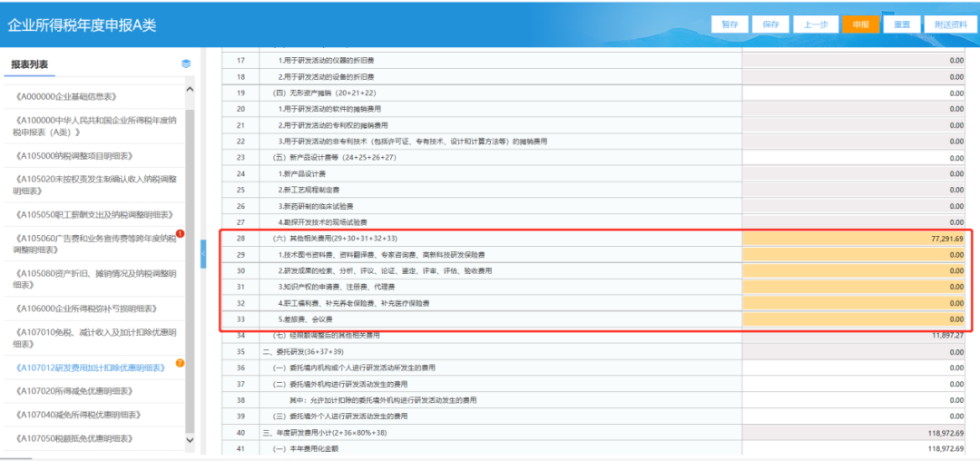Click row label （五）新产品设计费等

[x=333, y=157]
